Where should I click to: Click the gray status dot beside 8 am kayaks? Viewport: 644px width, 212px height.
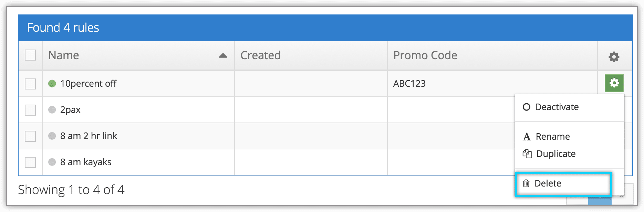pos(52,162)
